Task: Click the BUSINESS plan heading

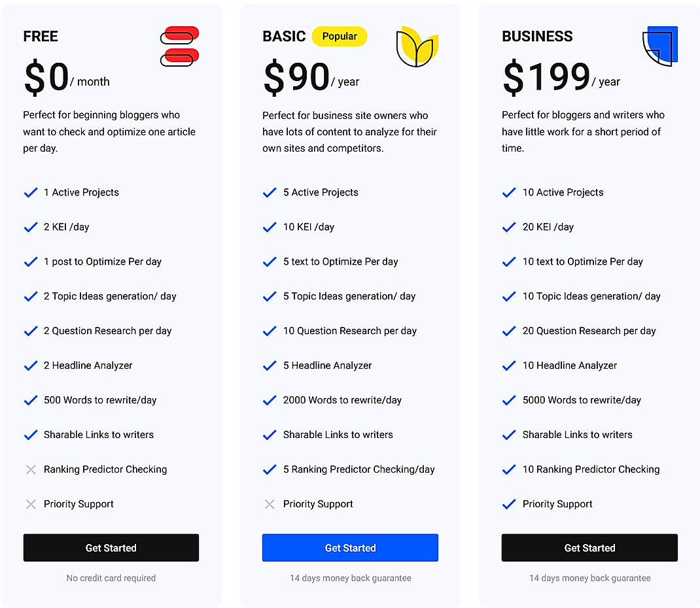Action: (x=537, y=37)
